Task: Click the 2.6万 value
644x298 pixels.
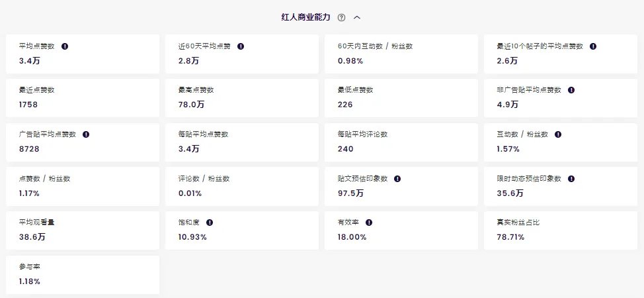Action: 507,61
